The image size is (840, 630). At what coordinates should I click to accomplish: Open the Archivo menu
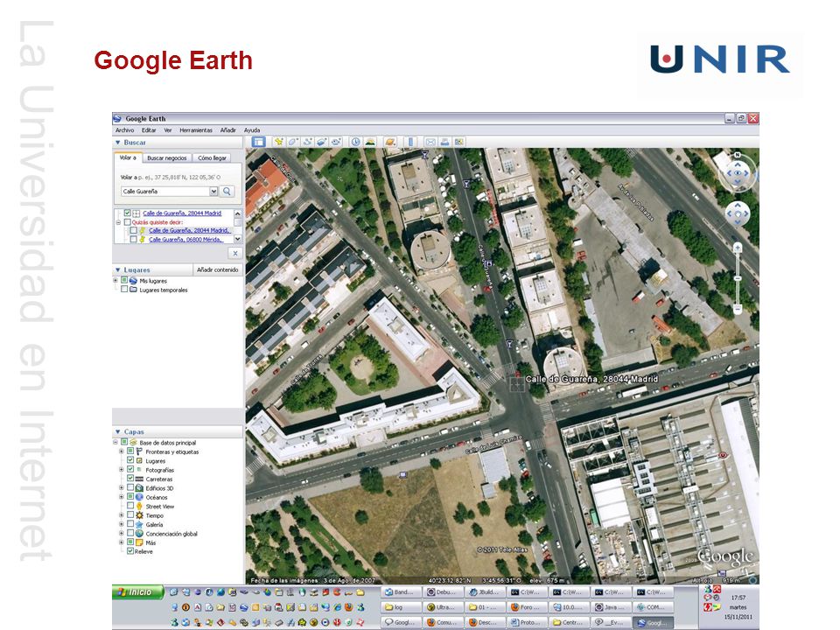tap(125, 130)
